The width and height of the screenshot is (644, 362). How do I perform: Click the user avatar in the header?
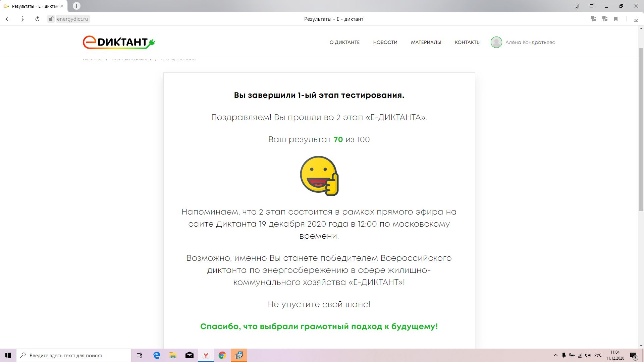click(x=496, y=42)
